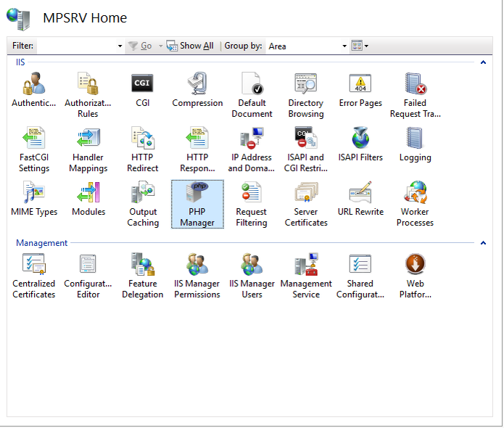Click Show All button

(x=190, y=46)
